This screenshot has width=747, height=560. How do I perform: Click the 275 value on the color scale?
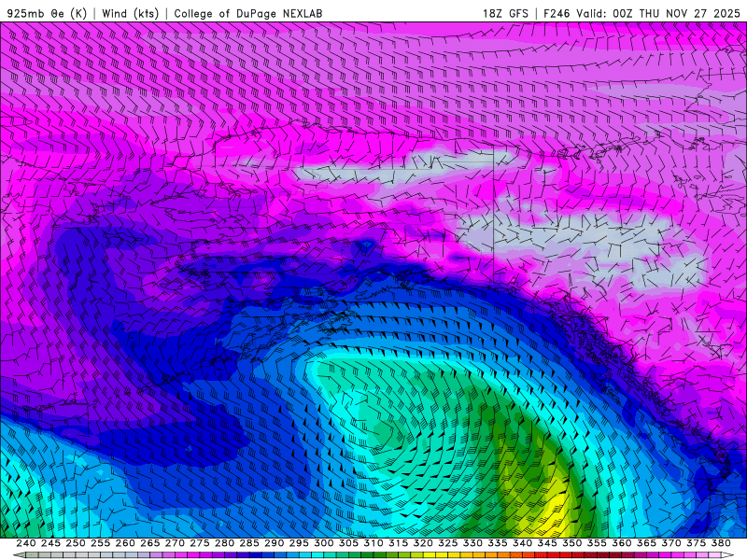coord(199,543)
